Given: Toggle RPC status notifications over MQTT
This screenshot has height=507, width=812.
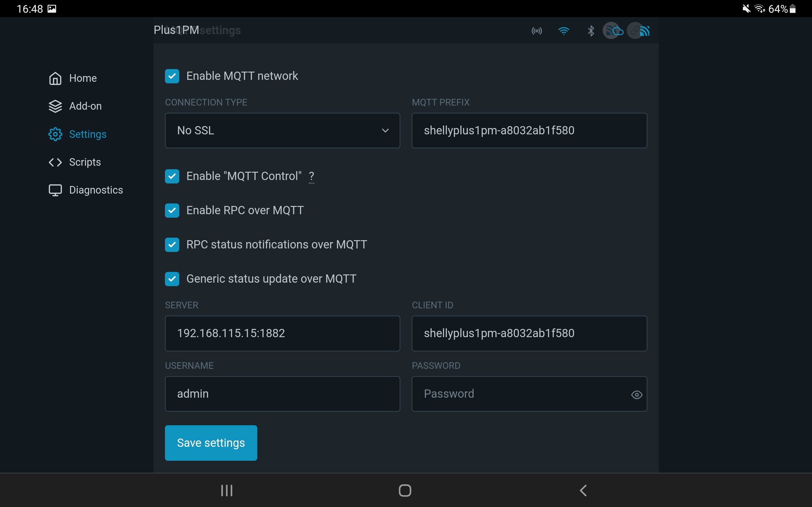Looking at the screenshot, I should 172,245.
